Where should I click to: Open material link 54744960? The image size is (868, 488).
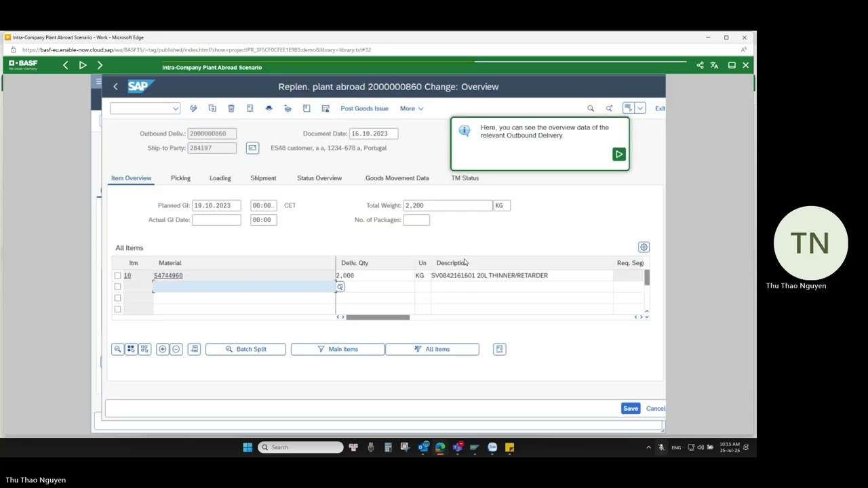(x=168, y=276)
